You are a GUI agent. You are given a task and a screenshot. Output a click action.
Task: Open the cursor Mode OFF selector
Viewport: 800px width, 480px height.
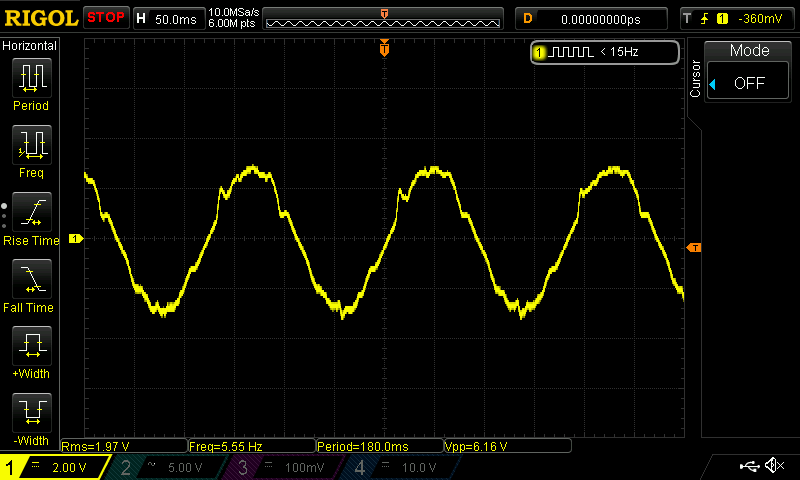(748, 82)
